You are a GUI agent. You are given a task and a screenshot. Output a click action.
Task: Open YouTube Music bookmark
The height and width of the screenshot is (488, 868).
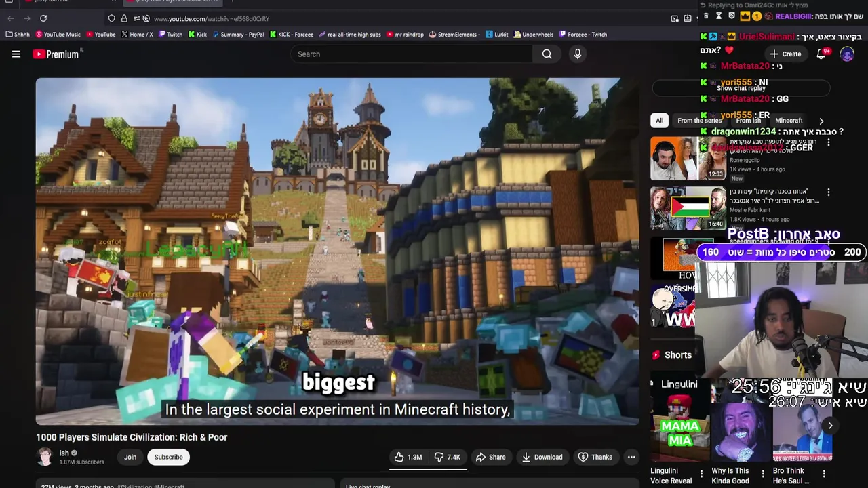coord(58,35)
